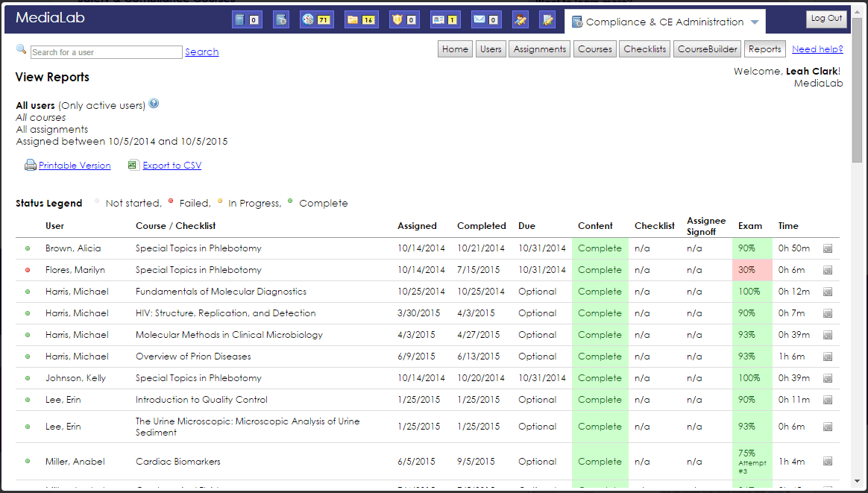Open details icon for Overview of Prion Diseases row
The height and width of the screenshot is (493, 868).
tap(828, 357)
